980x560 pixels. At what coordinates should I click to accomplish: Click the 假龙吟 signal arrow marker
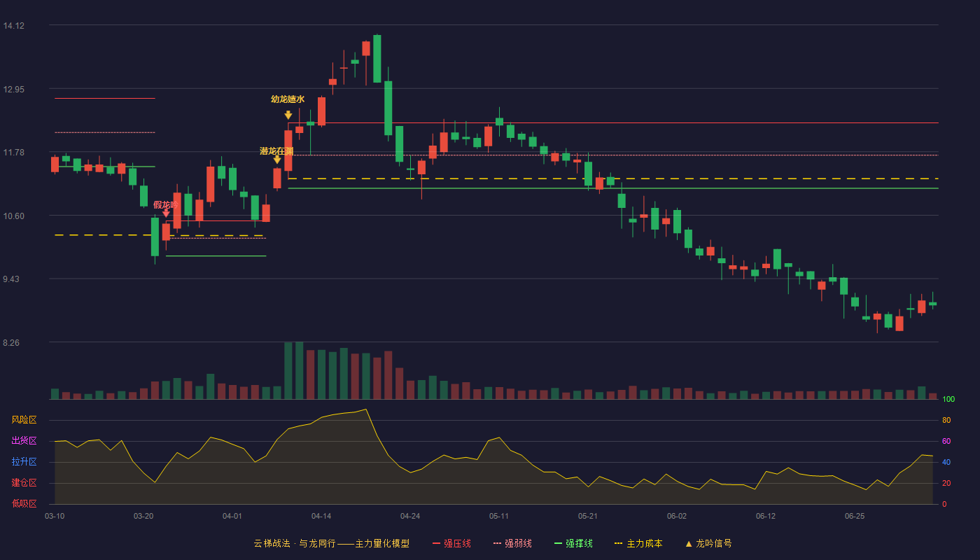166,213
